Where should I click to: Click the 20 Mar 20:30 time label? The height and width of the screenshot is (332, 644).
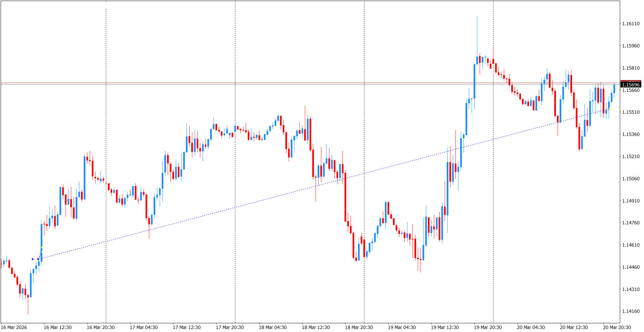[x=617, y=327]
